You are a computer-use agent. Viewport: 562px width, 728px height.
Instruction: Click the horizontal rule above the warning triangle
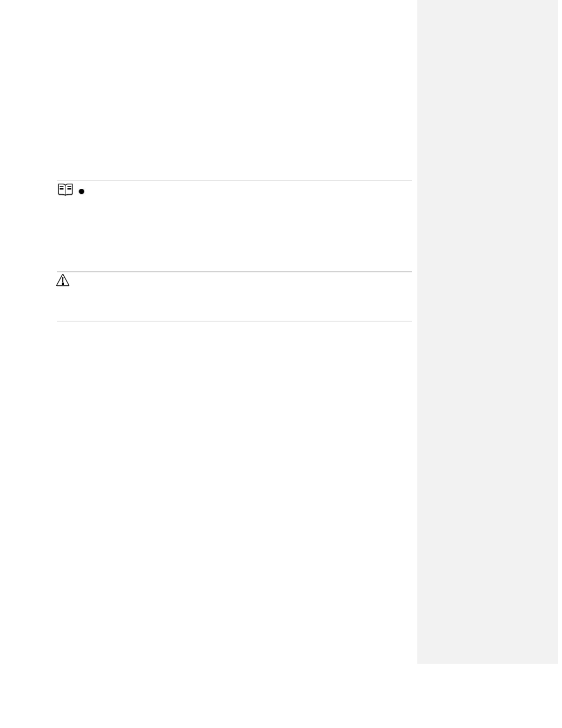tap(234, 272)
